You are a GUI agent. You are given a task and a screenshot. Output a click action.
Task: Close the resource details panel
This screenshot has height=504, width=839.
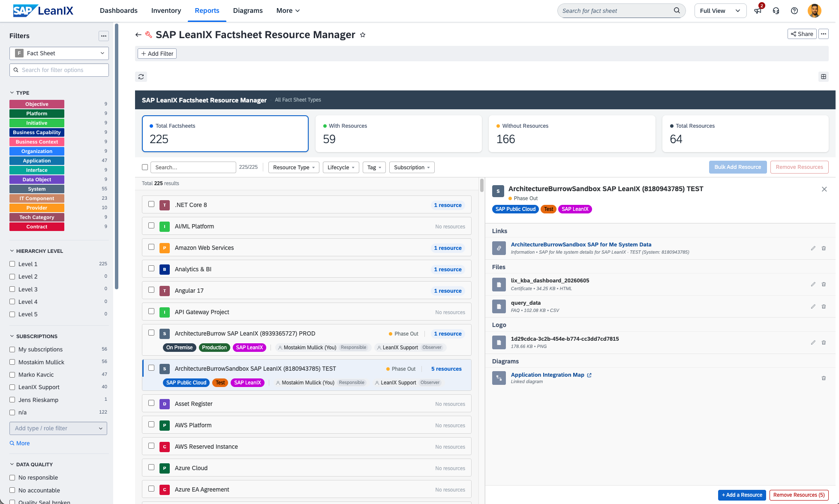click(824, 189)
